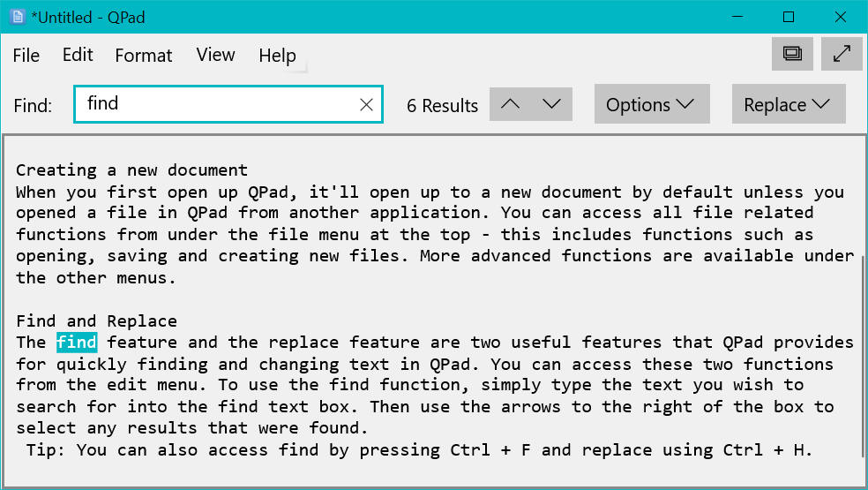Click the QPad app icon in title bar

pyautogui.click(x=17, y=17)
